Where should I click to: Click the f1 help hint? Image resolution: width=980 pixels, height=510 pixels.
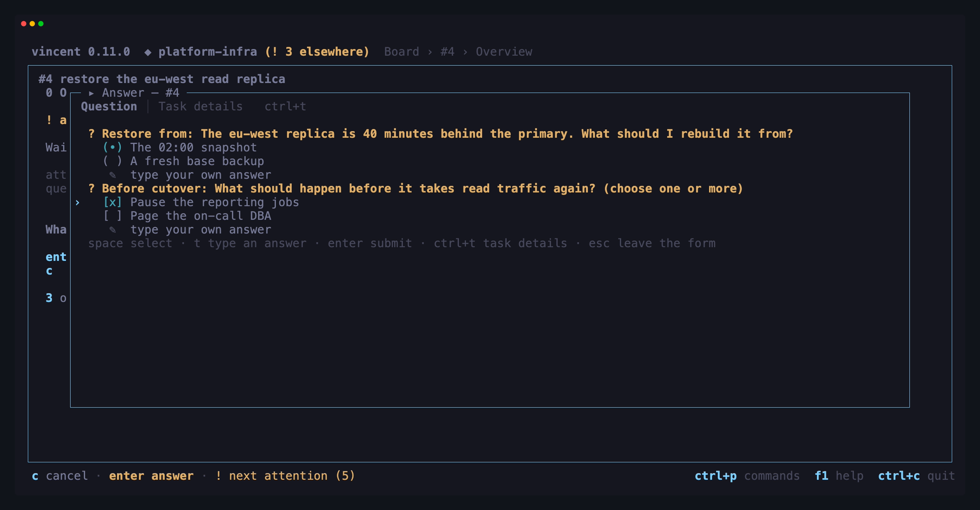[x=839, y=476]
